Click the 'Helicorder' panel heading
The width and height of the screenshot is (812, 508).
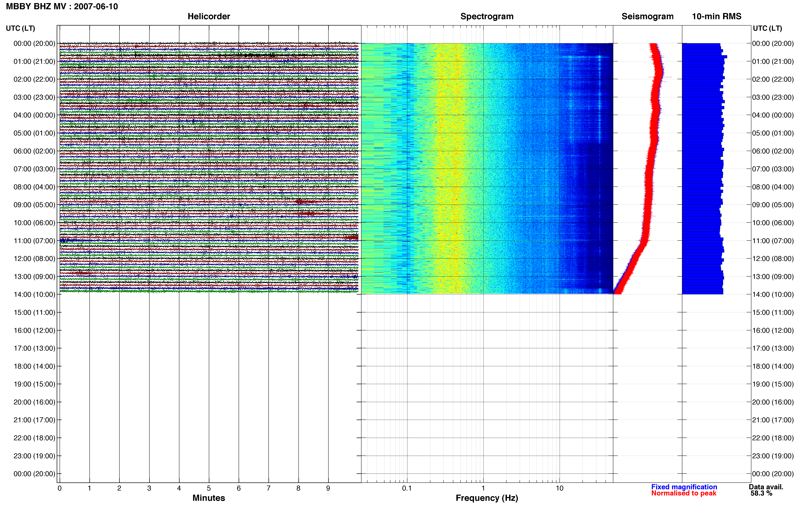click(x=209, y=16)
